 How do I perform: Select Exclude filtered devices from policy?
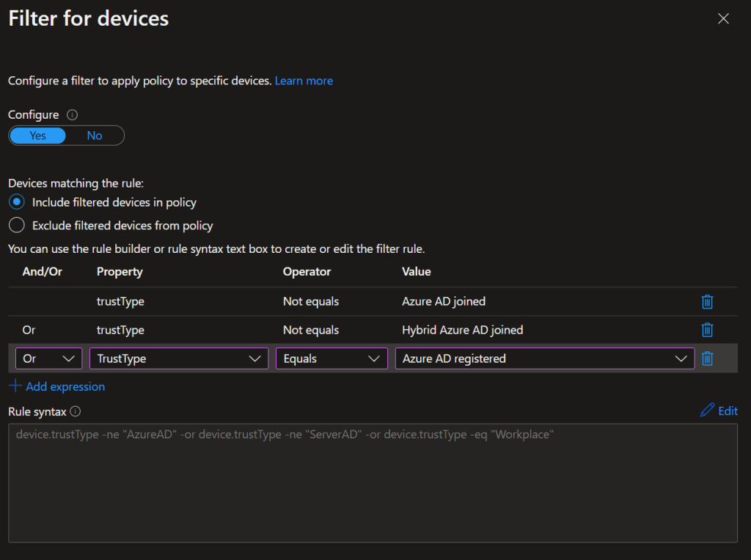[x=17, y=226]
